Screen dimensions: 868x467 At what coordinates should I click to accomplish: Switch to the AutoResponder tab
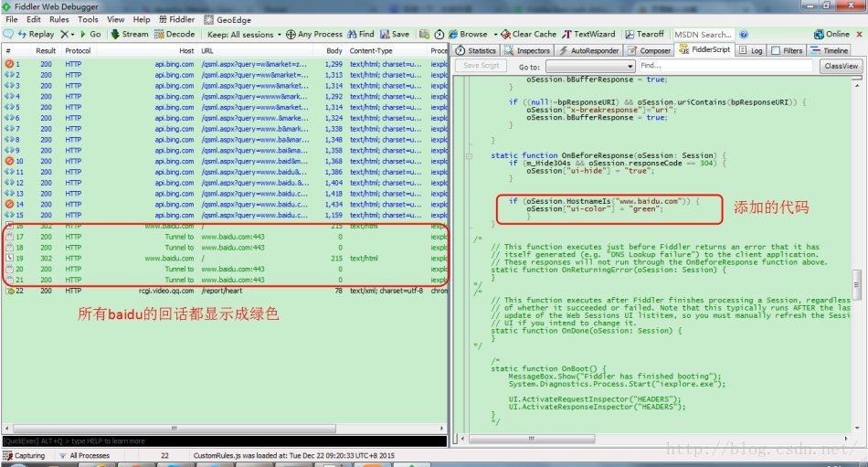588,50
